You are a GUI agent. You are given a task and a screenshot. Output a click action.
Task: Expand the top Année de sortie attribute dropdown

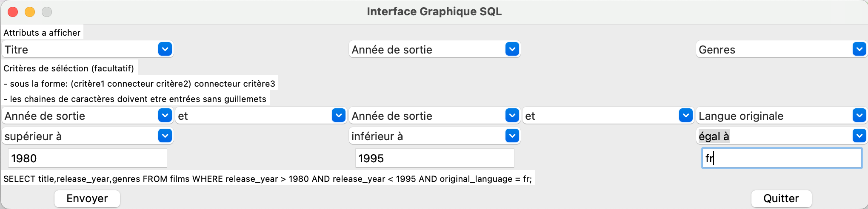[512, 50]
